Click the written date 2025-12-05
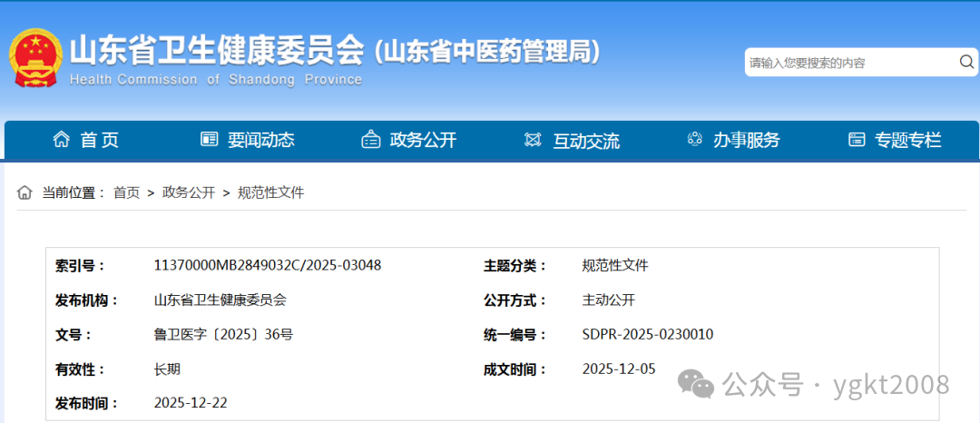This screenshot has width=980, height=423. coord(619,369)
